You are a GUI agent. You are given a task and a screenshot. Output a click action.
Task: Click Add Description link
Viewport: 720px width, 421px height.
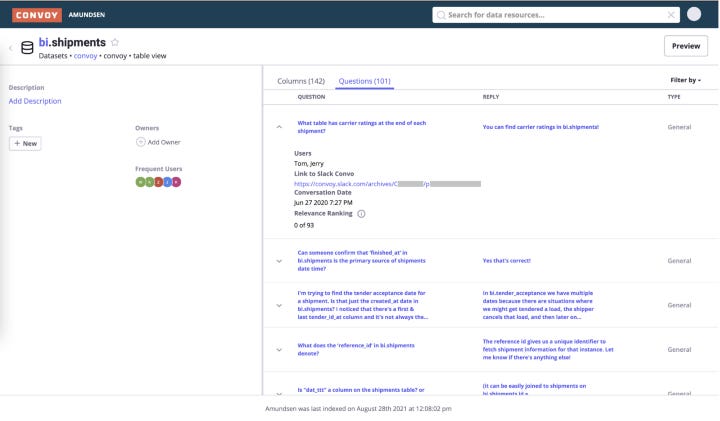point(35,101)
